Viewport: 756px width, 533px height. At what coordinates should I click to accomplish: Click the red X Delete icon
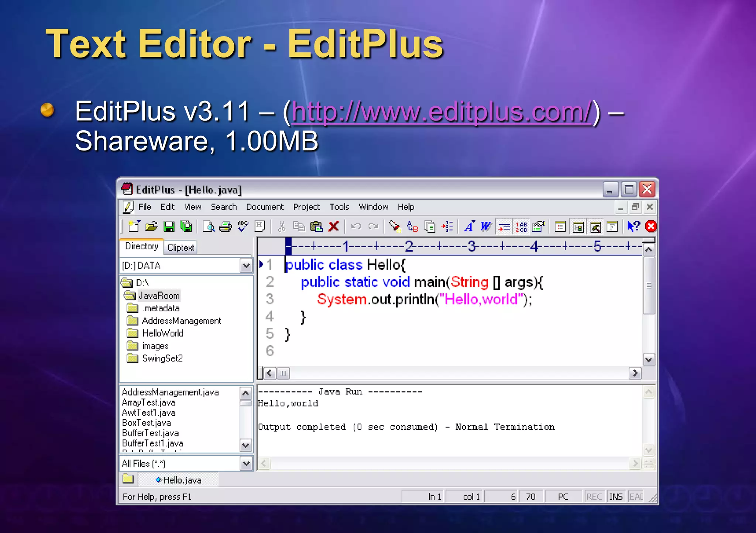point(334,226)
